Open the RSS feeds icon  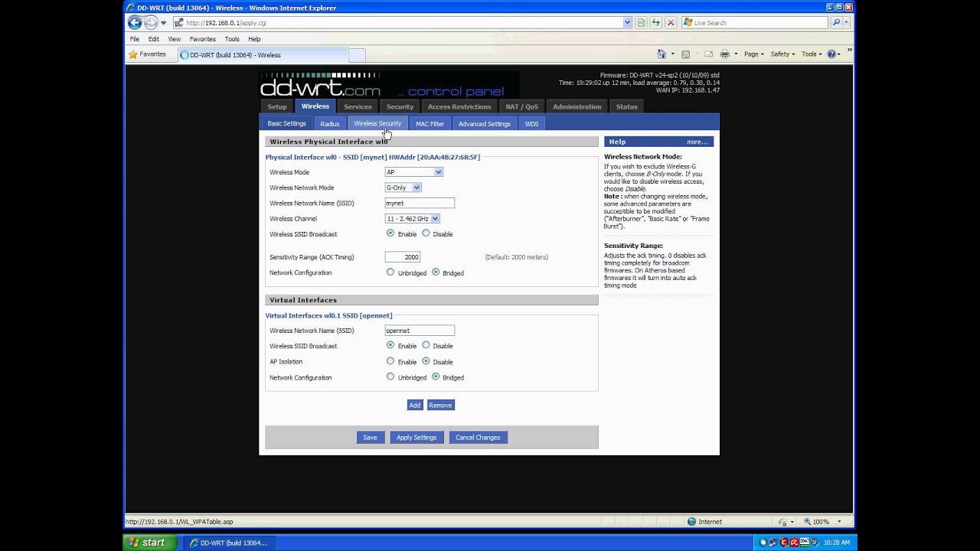coord(685,54)
